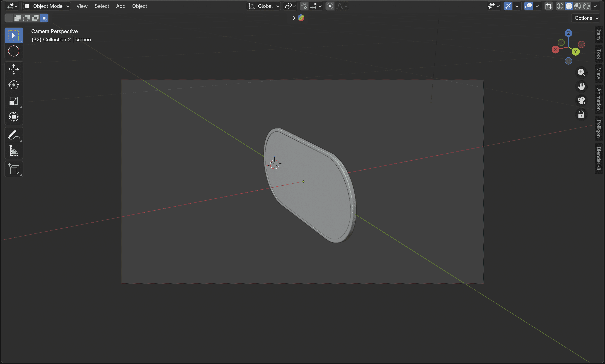Open the Select menu
This screenshot has width=605, height=364.
102,6
